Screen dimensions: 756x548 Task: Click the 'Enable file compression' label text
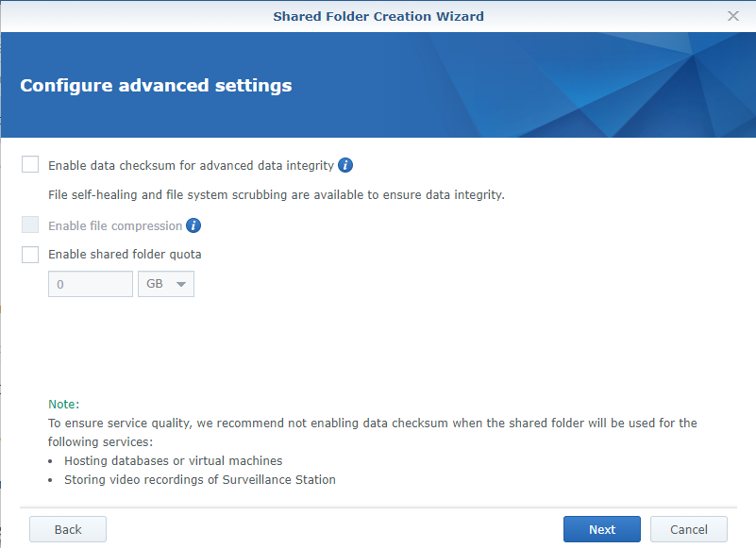(115, 226)
